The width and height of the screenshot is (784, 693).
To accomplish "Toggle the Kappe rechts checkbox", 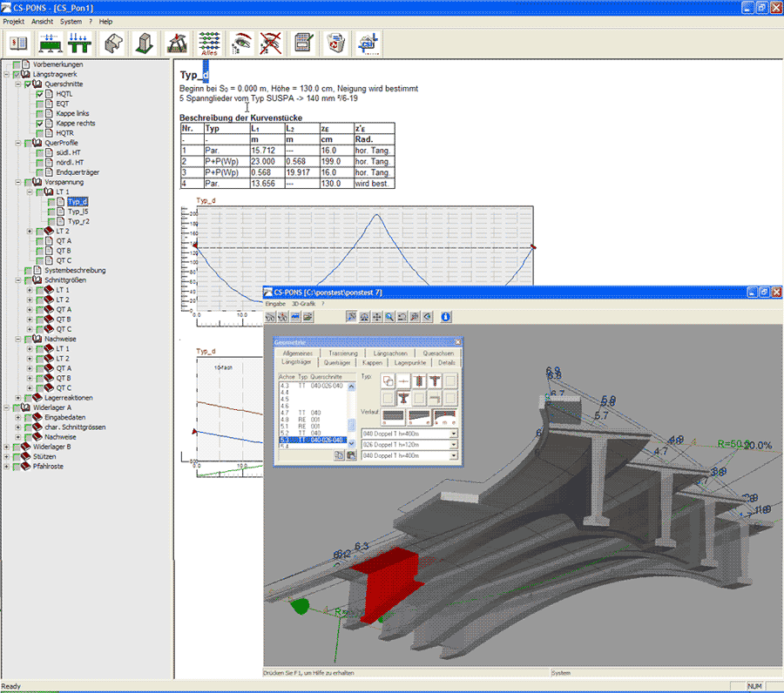I will (40, 123).
